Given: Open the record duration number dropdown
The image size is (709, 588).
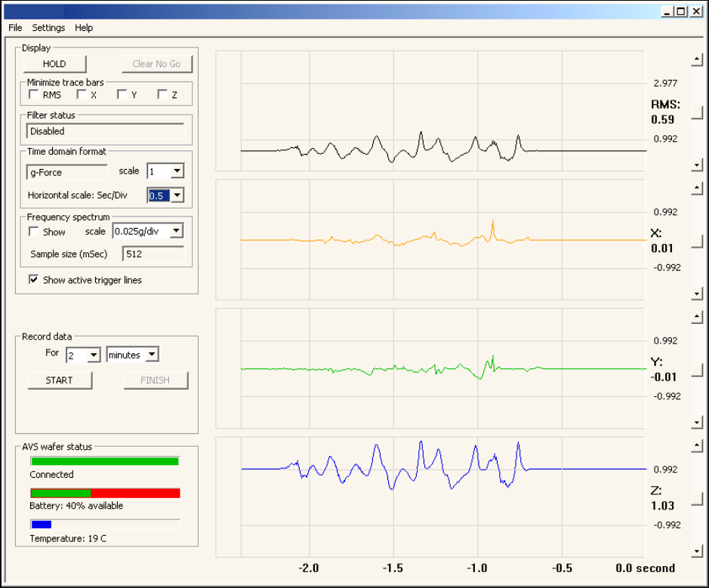Looking at the screenshot, I should (94, 355).
